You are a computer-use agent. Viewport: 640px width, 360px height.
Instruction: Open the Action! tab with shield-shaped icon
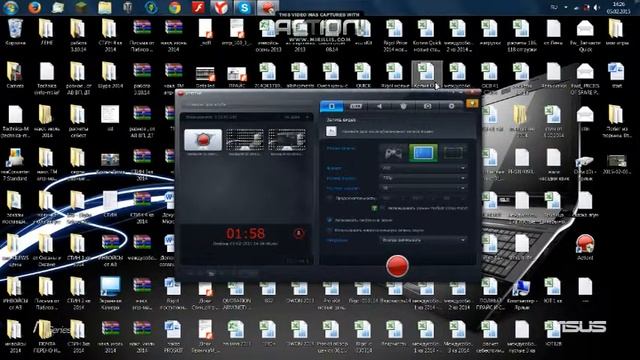click(403, 106)
